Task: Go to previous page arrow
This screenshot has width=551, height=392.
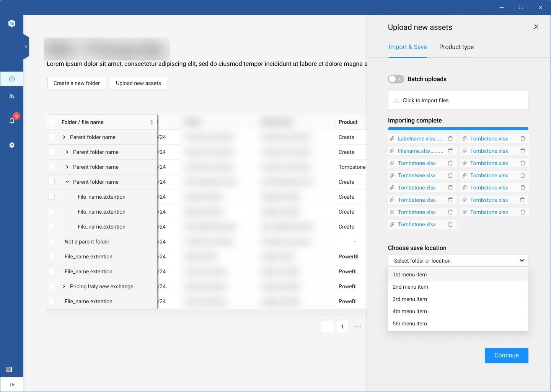Action: [327, 327]
